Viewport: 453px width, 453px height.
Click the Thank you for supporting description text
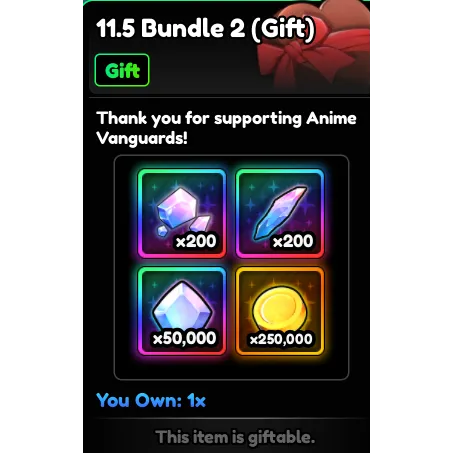[x=226, y=128]
